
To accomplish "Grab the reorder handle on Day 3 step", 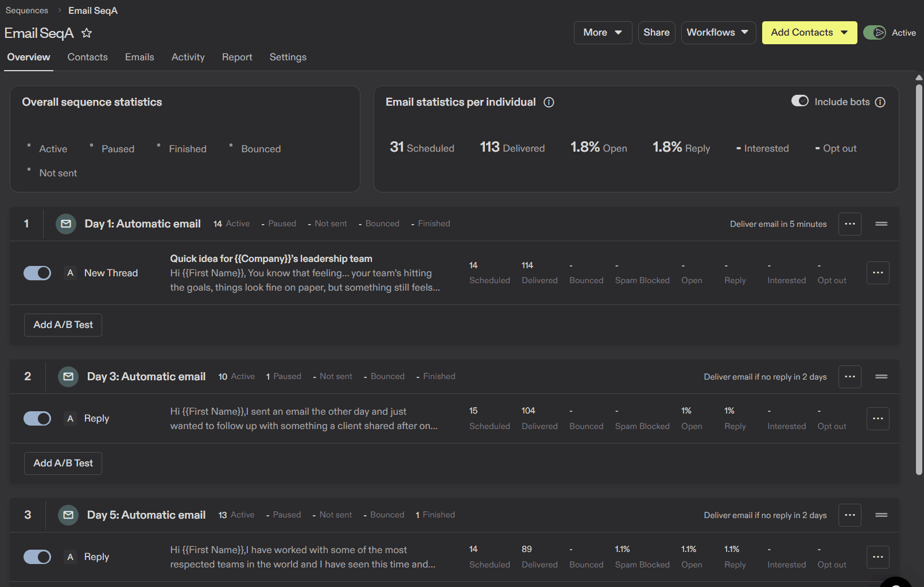I will 882,377.
